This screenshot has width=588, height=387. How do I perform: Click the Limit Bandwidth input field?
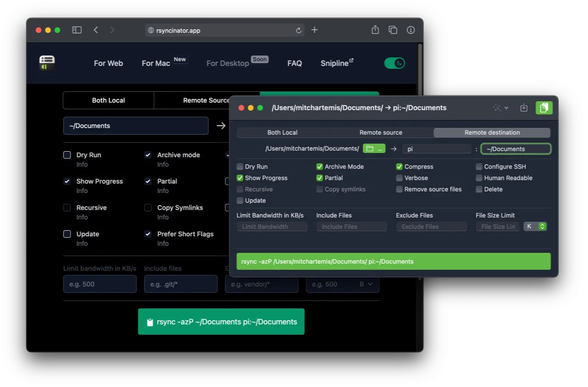(x=272, y=226)
